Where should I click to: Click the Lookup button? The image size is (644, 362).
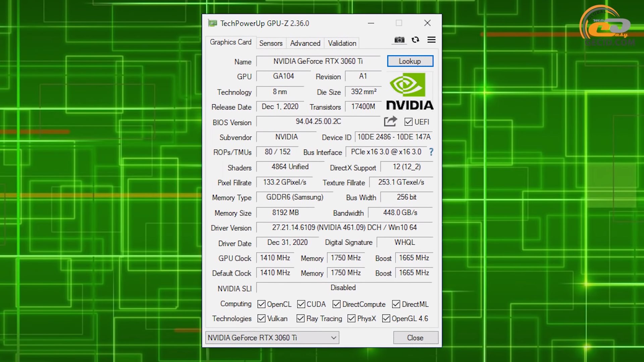410,61
